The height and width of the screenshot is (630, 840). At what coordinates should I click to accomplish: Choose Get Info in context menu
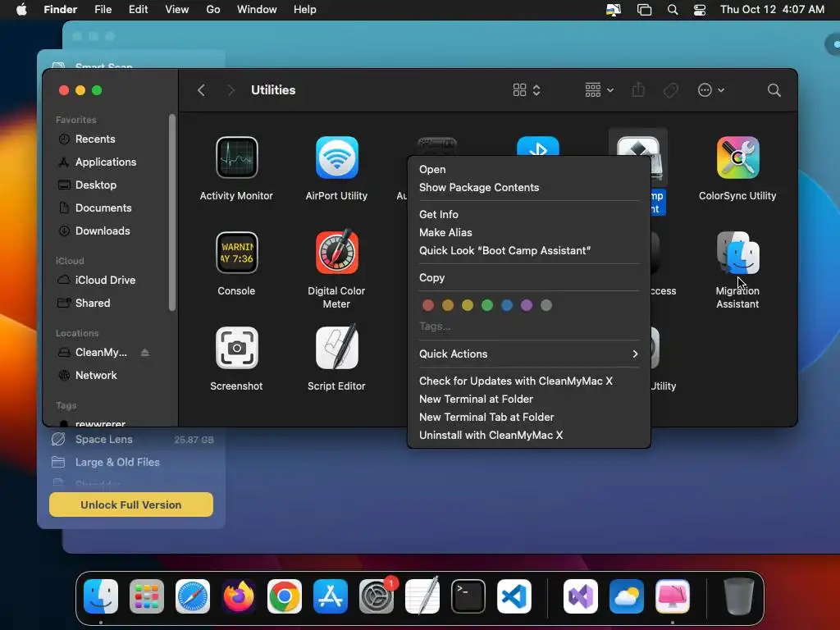click(529, 214)
